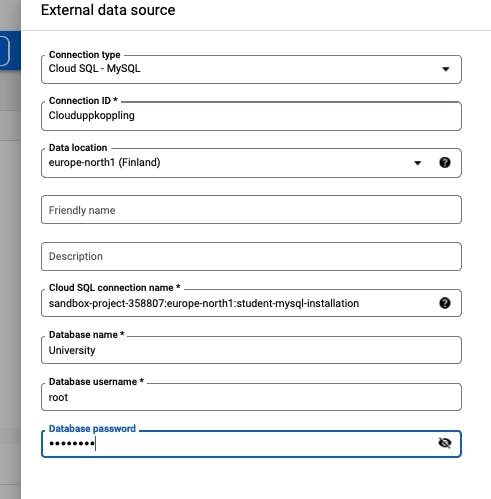The width and height of the screenshot is (491, 499).
Task: Focus the Description field
Action: tap(251, 256)
